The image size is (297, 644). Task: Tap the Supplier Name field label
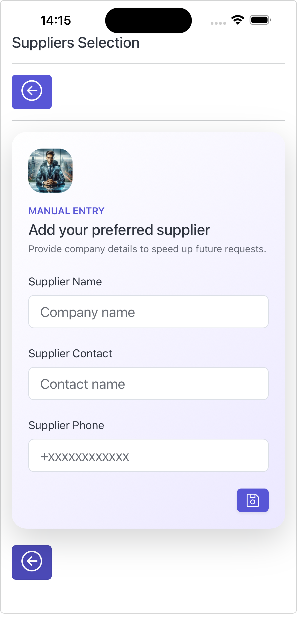click(x=65, y=281)
